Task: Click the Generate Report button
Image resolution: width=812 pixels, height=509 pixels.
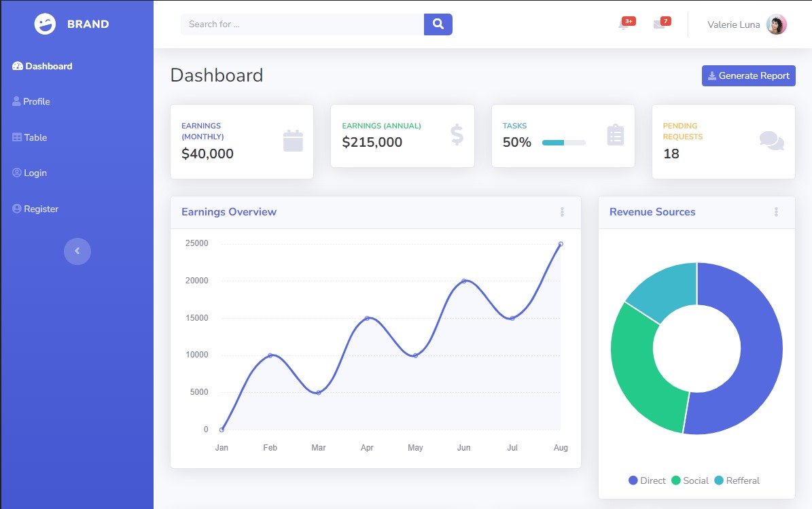Action: [x=748, y=75]
